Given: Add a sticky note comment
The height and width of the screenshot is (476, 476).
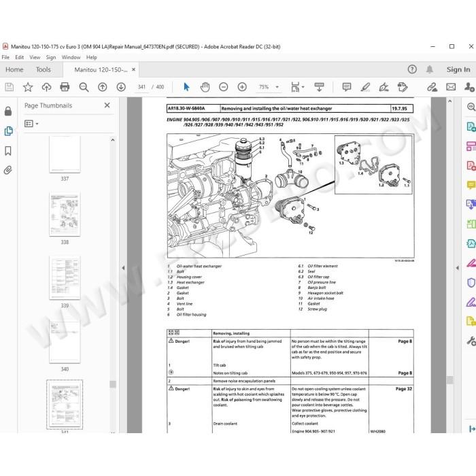Looking at the screenshot, I should 346,87.
